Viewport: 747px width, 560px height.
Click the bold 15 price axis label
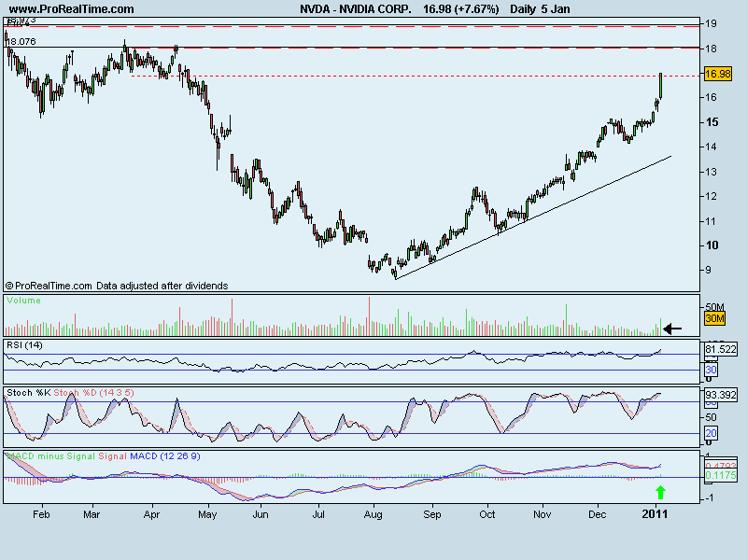[x=712, y=122]
